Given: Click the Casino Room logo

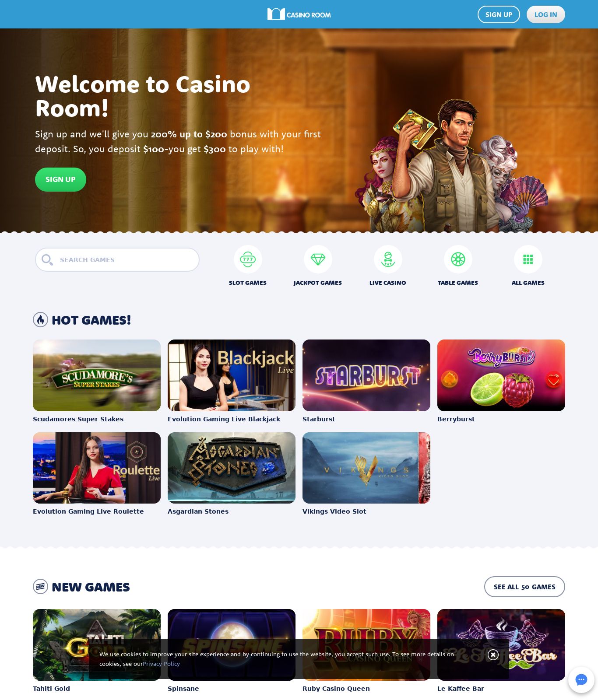Looking at the screenshot, I should coord(299,14).
